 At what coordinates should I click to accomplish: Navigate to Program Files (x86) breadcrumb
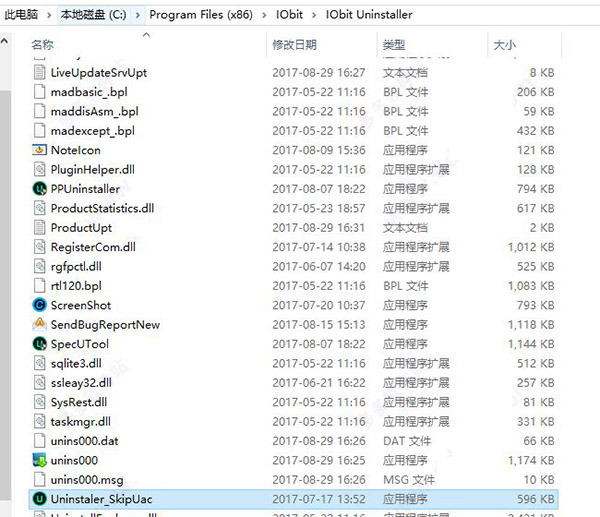click(x=201, y=15)
